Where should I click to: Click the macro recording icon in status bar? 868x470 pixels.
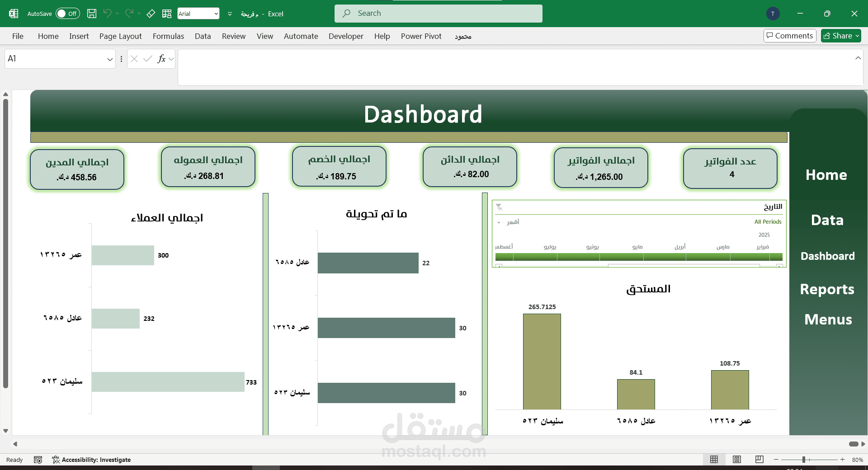[38, 460]
